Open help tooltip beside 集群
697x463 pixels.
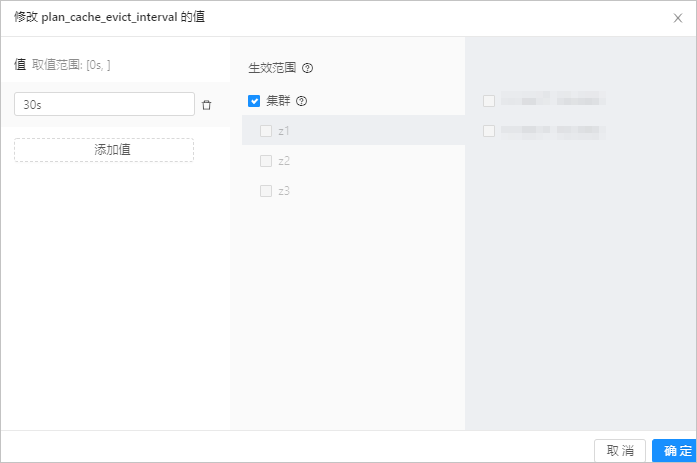[301, 101]
